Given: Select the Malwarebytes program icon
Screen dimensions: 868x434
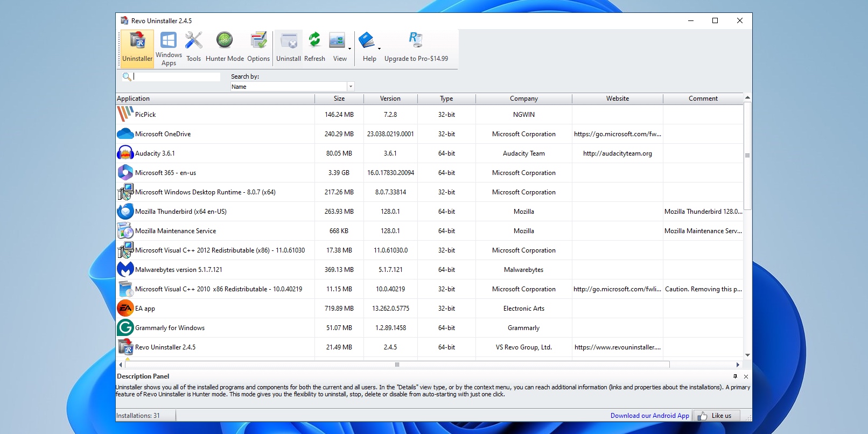Looking at the screenshot, I should tap(125, 269).
